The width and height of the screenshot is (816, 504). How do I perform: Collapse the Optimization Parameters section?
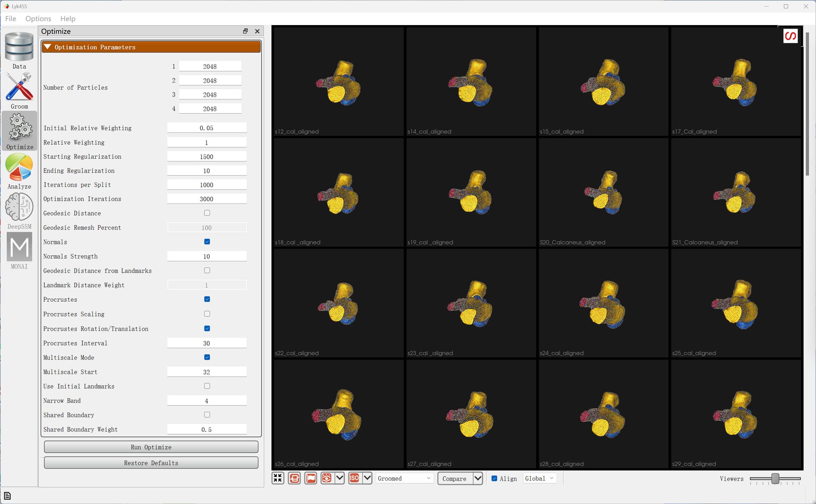click(x=48, y=47)
